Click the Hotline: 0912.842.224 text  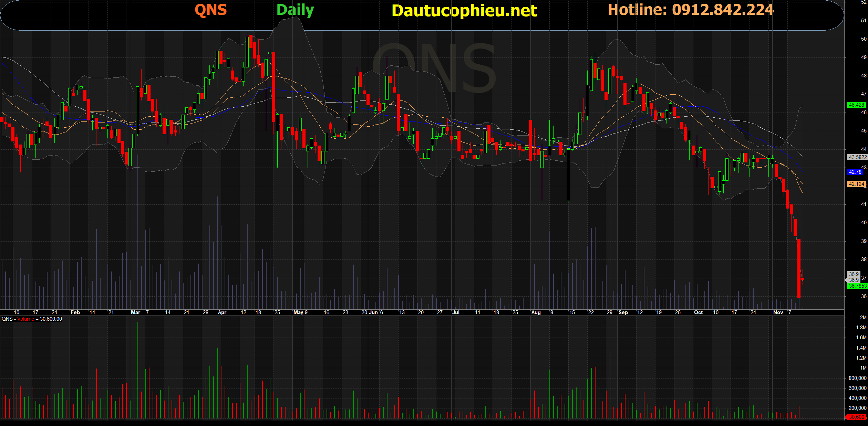691,10
